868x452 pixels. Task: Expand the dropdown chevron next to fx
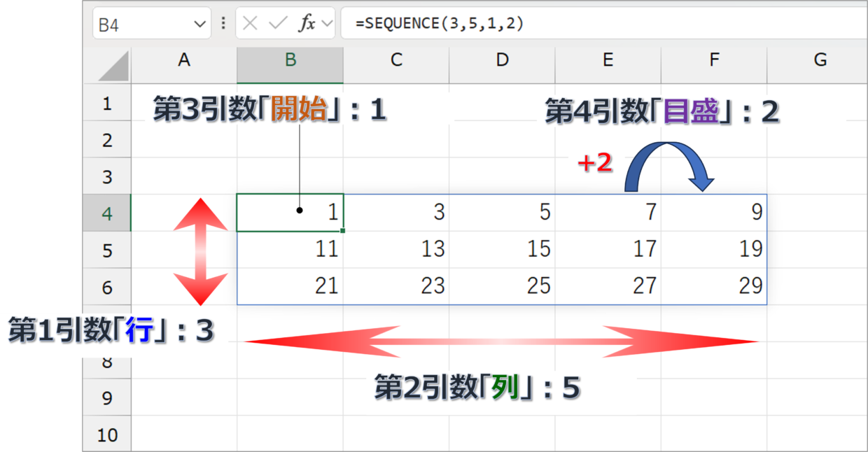(x=327, y=24)
